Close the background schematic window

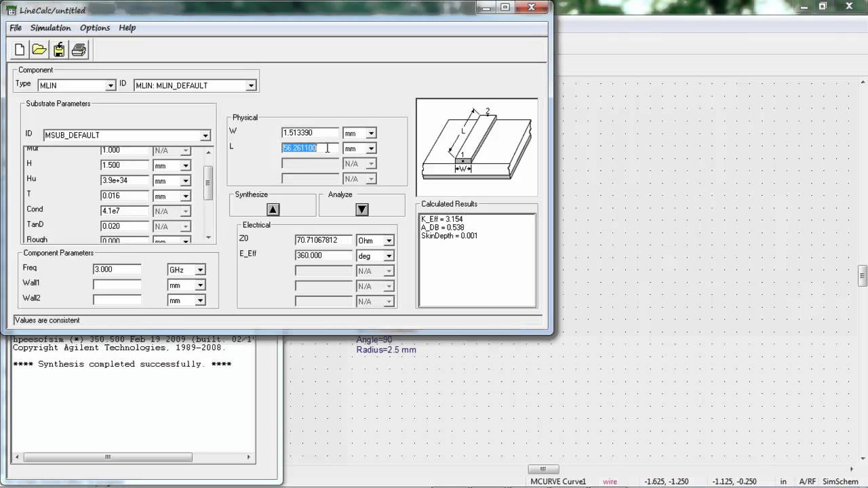tap(850, 6)
